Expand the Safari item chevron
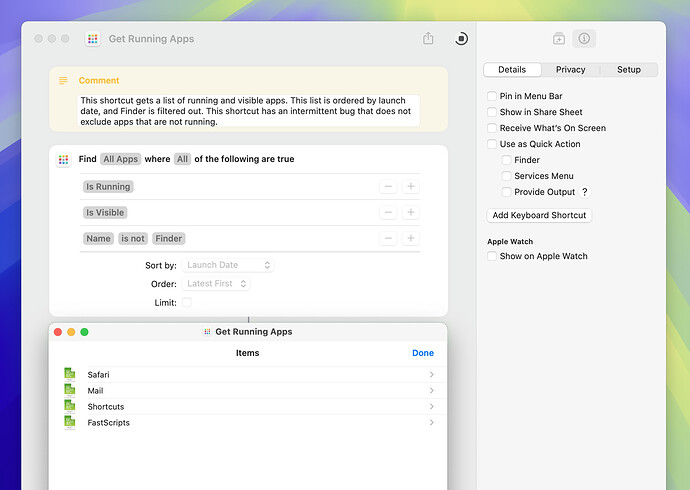Viewport: 690px width, 490px height. pyautogui.click(x=431, y=374)
